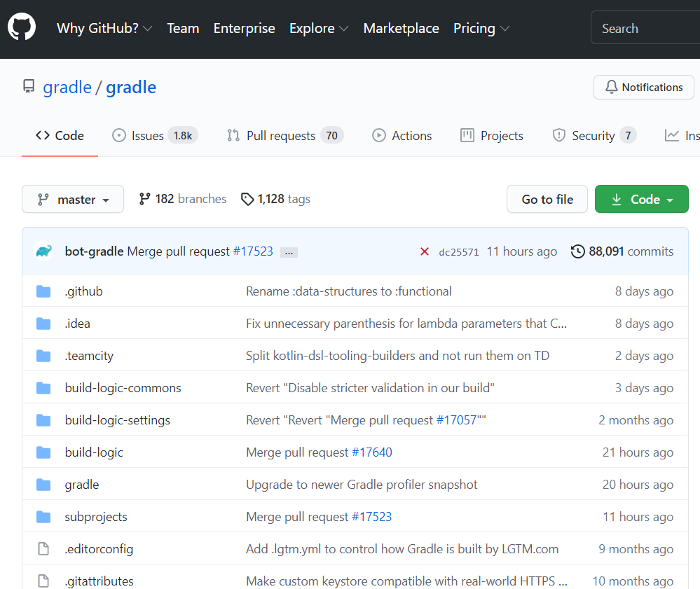Viewport: 700px width, 589px height.
Task: Open 'Rename :data-structures to :functional' commit
Action: click(x=349, y=291)
